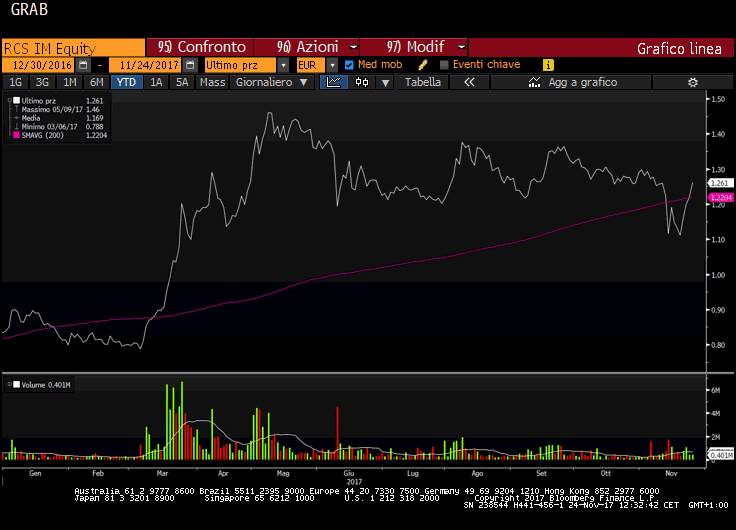This screenshot has width=736, height=530.
Task: Expand the Ultimo prz field dropdown
Action: (284, 64)
